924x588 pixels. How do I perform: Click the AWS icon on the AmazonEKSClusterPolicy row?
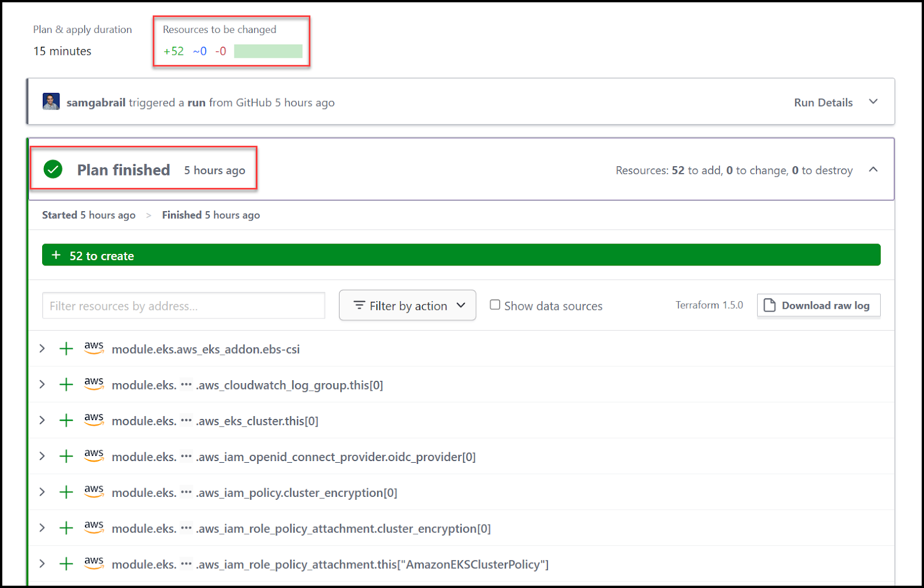coord(94,563)
